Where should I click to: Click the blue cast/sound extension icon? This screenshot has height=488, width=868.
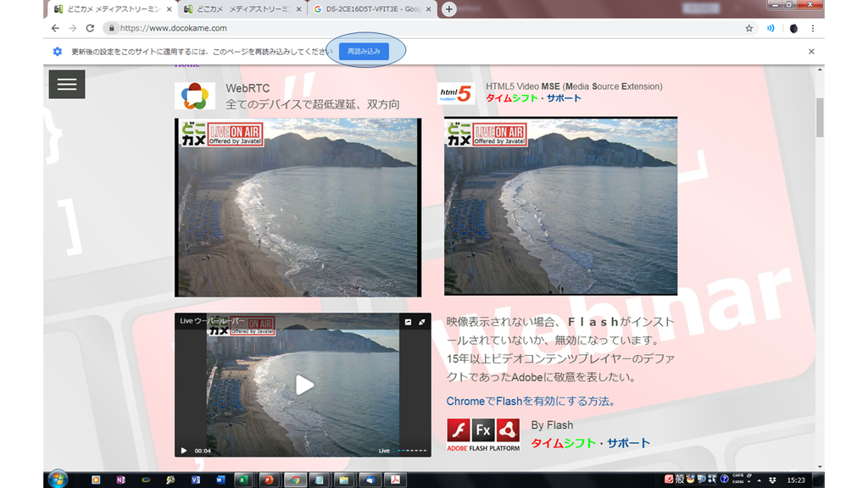pyautogui.click(x=771, y=28)
